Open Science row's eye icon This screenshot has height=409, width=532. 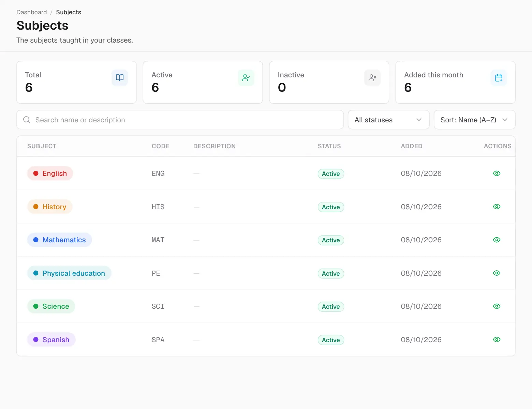(x=497, y=306)
